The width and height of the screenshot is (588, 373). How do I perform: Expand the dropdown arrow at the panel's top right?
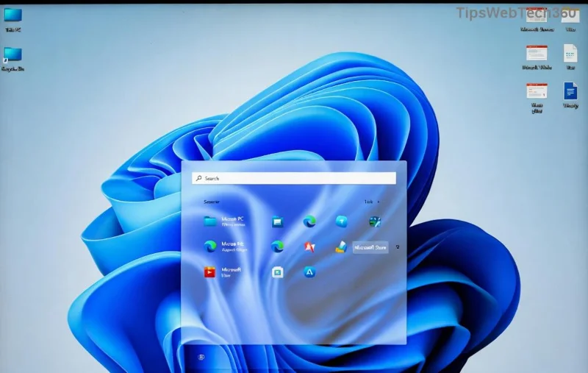pyautogui.click(x=379, y=202)
